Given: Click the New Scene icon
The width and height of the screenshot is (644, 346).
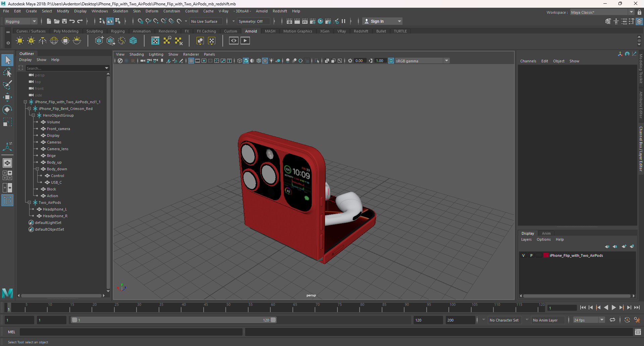Looking at the screenshot, I should (x=49, y=21).
